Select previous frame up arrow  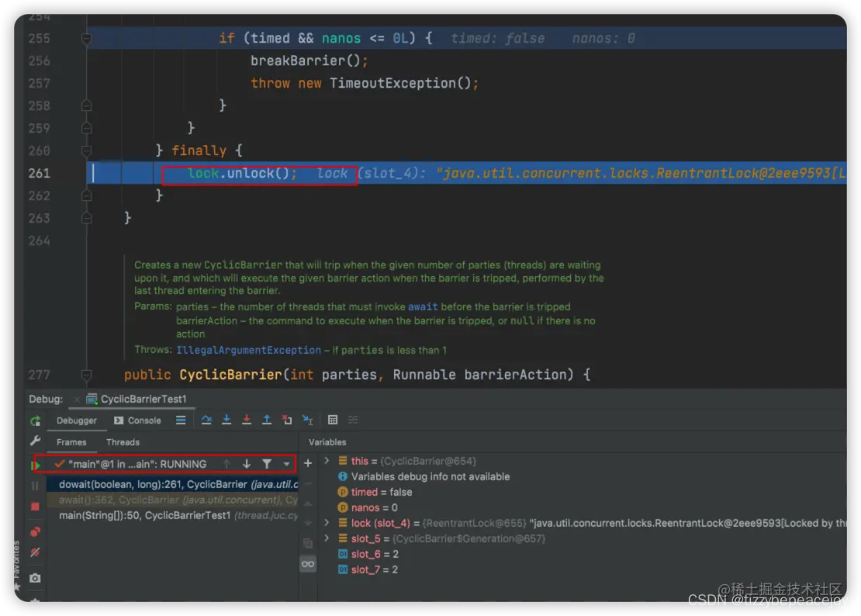click(x=226, y=465)
